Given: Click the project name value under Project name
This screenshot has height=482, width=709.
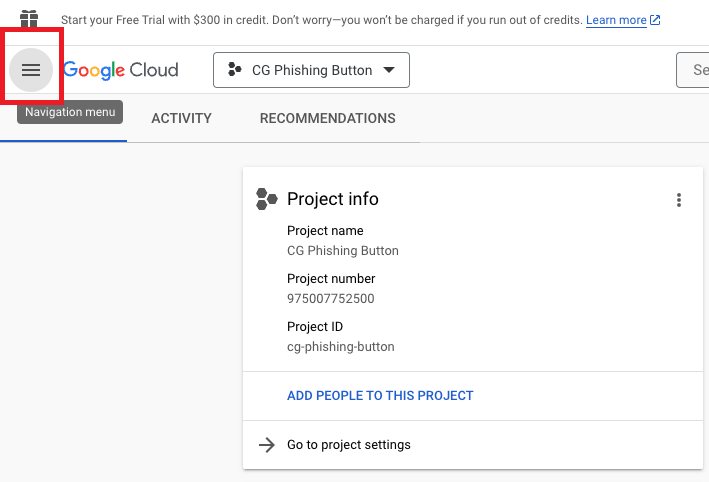Looking at the screenshot, I should coord(342,251).
